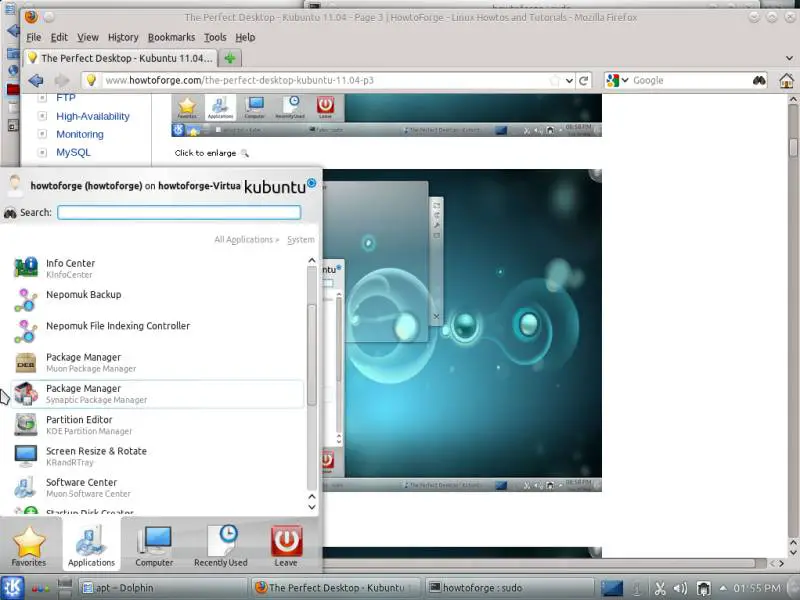Select The Perfect Desktop browser tab
The image size is (800, 600).
pos(120,58)
